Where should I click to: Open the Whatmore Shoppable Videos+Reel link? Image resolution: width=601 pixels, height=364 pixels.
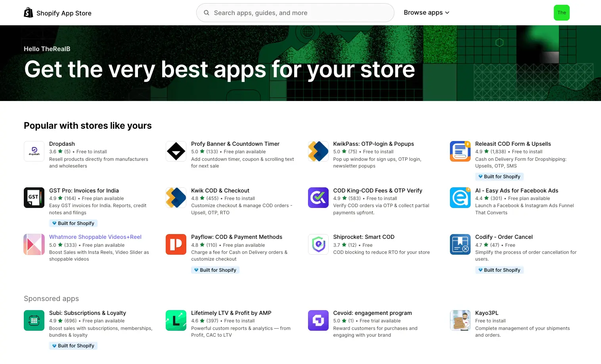(95, 236)
